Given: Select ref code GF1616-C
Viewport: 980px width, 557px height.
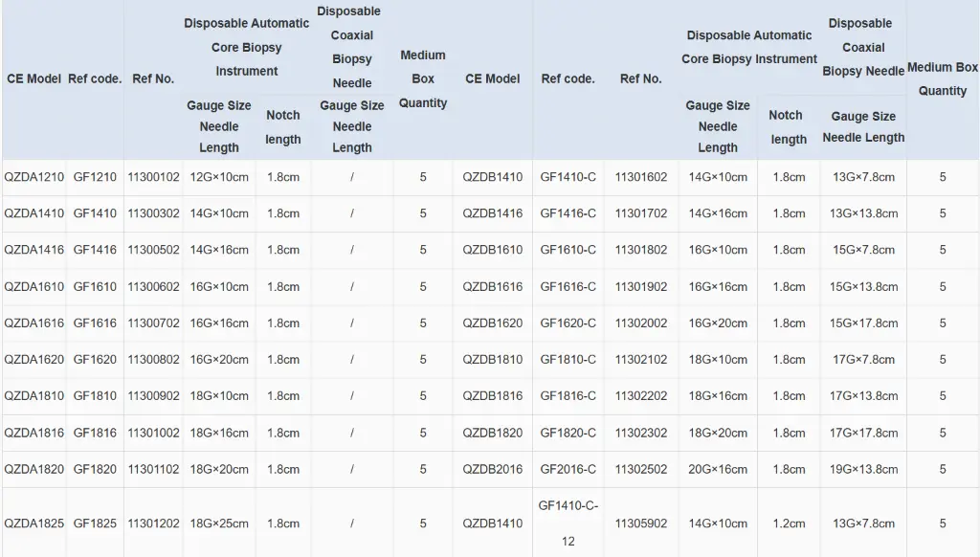Looking at the screenshot, I should pos(568,287).
